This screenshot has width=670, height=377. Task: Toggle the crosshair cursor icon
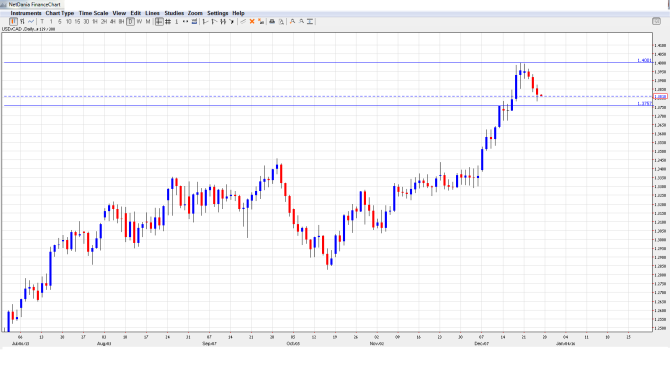click(159, 21)
